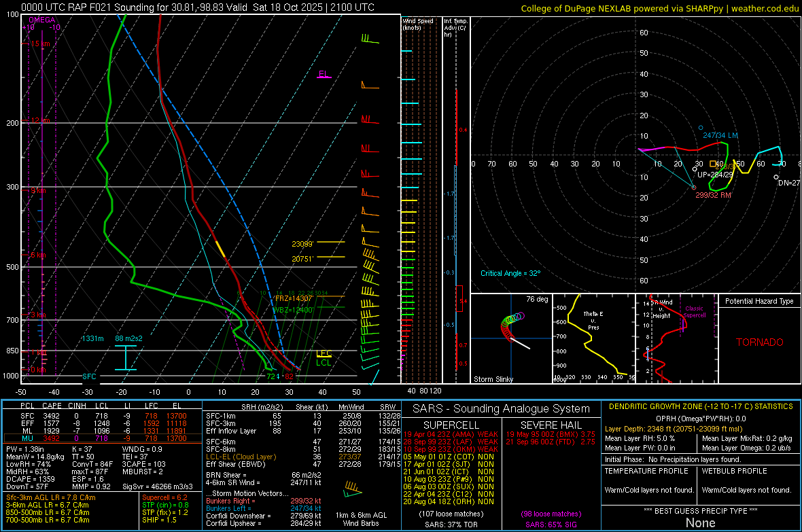This screenshot has width=802, height=532.
Task: Click the green LCL marker
Action: (x=324, y=363)
